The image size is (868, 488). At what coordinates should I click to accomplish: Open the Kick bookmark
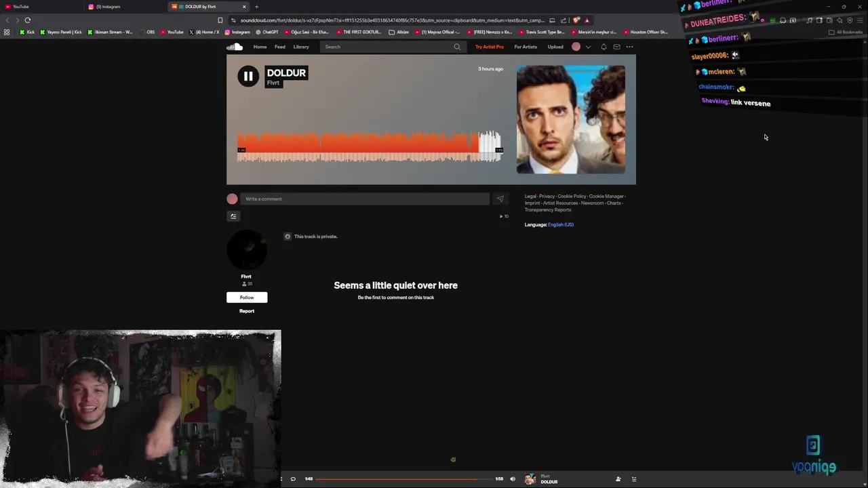tap(27, 32)
